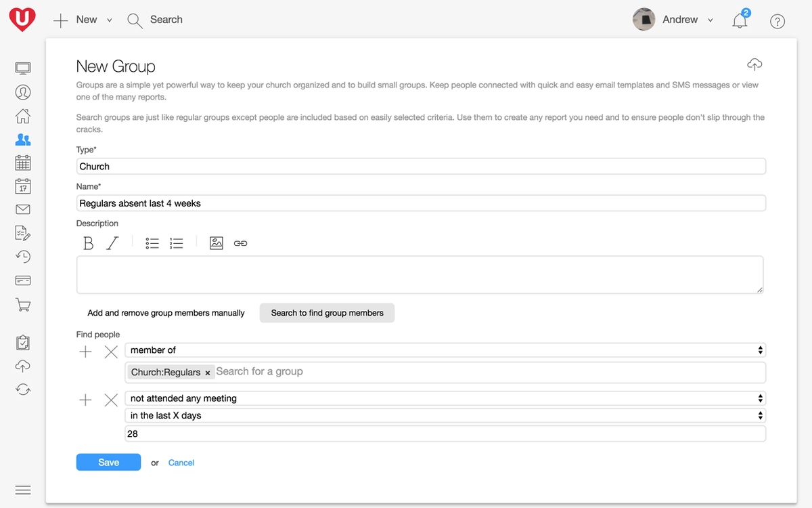Remove the Church:Regulars group tag
Screen dimensions: 812x508
[x=208, y=373]
